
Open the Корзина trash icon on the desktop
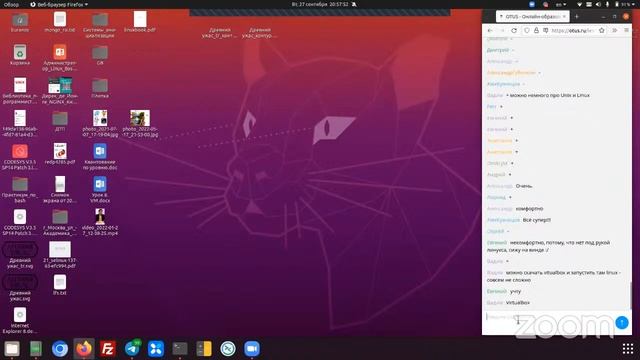pos(20,56)
